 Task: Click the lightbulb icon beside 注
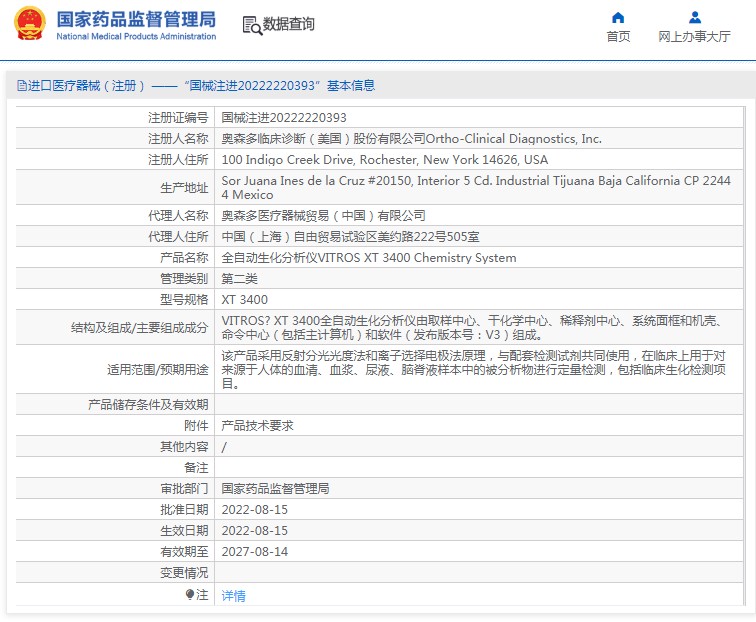click(x=189, y=595)
